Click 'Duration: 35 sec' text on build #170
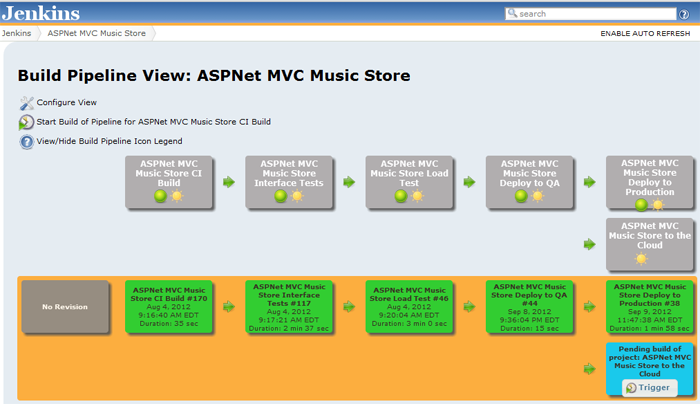 pos(169,323)
